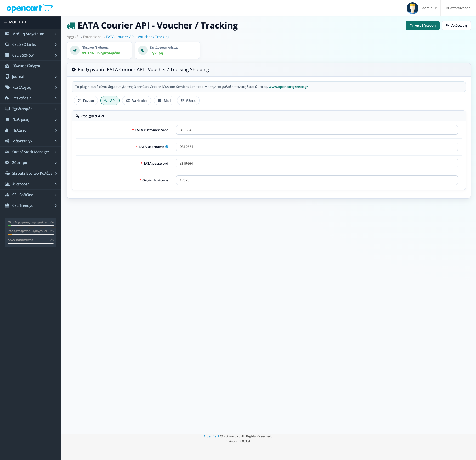The width and height of the screenshot is (476, 460).
Task: Click the Σύστημα gear icon
Action: point(7,163)
